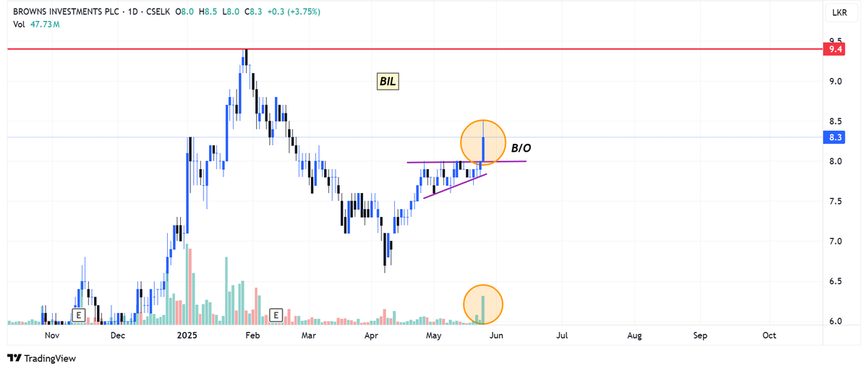Select the rising purple trendline under May candles

tap(455, 186)
